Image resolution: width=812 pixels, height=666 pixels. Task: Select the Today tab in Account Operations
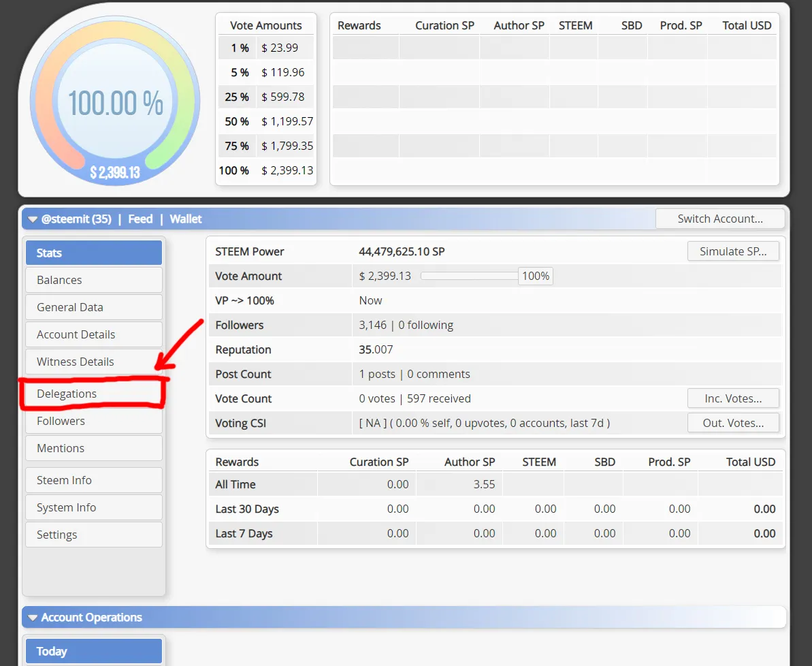tap(94, 652)
